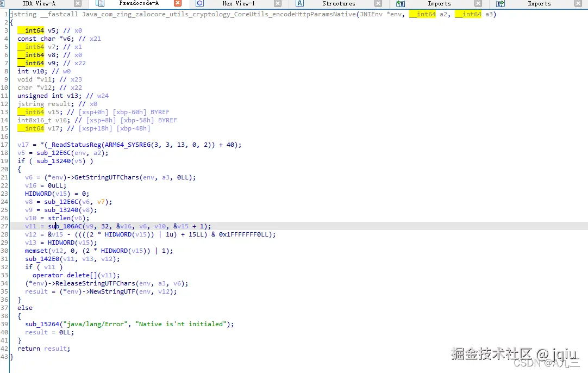Close the Exports tab
The image size is (588, 373).
(x=578, y=3)
